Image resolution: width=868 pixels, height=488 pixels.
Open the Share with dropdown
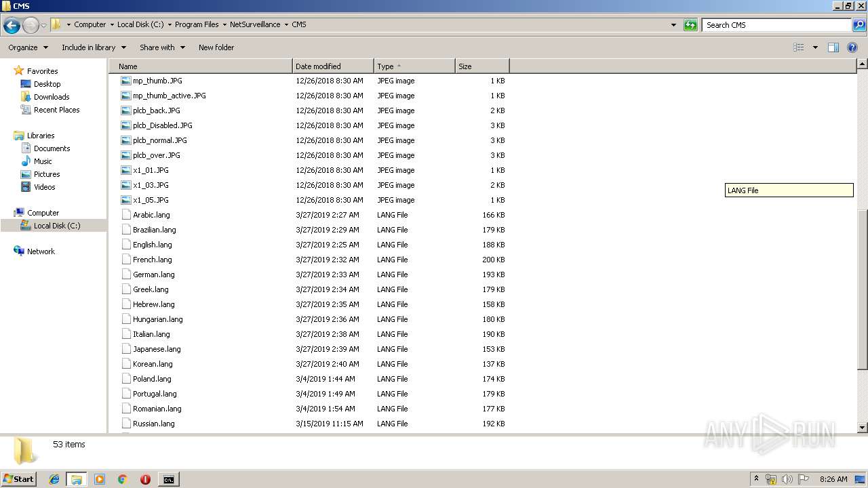tap(162, 47)
